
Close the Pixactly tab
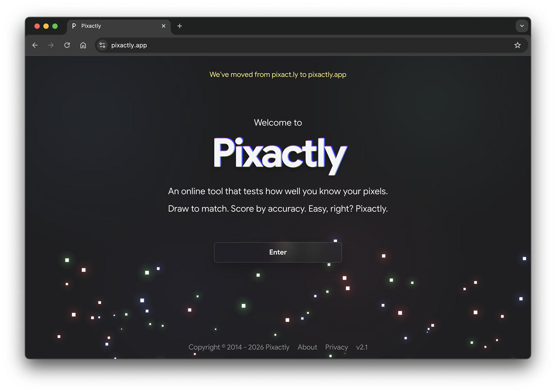click(x=164, y=26)
